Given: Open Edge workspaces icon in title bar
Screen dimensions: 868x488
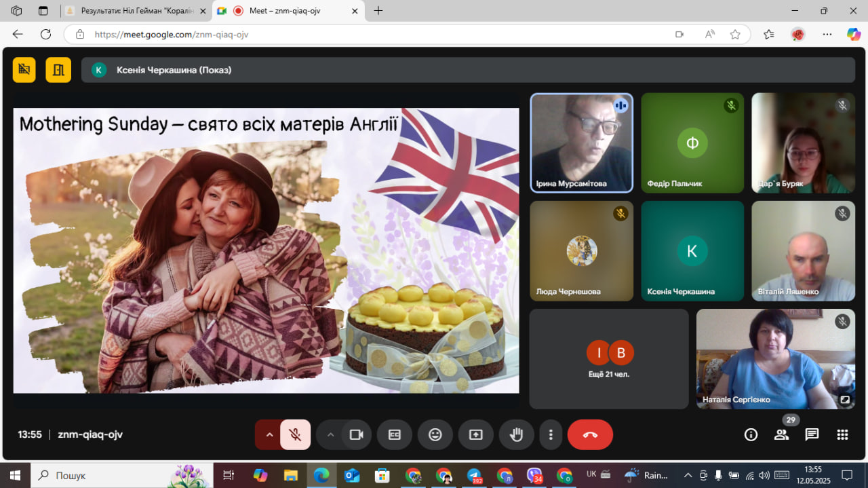Looking at the screenshot, I should point(17,11).
